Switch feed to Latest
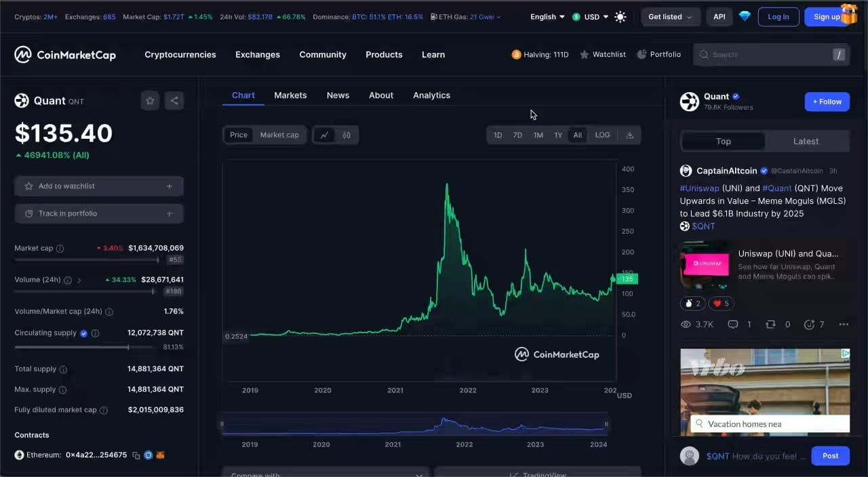Image resolution: width=868 pixels, height=477 pixels. pyautogui.click(x=806, y=141)
